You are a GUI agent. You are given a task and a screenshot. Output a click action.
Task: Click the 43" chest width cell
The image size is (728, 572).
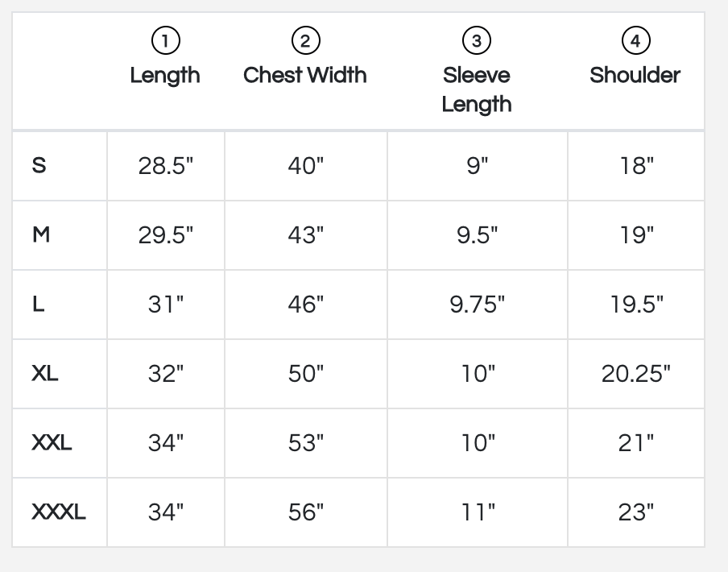306,235
